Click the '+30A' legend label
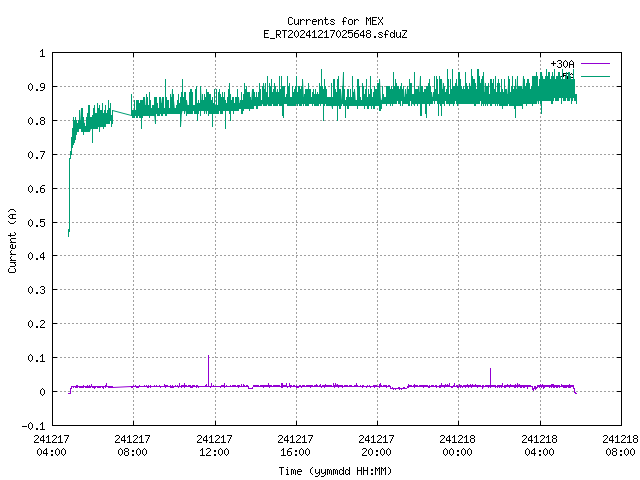 pyautogui.click(x=562, y=64)
